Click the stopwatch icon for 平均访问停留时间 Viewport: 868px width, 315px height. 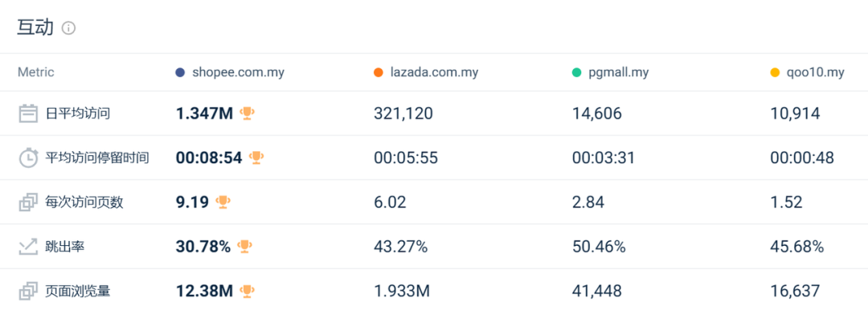[x=28, y=157]
